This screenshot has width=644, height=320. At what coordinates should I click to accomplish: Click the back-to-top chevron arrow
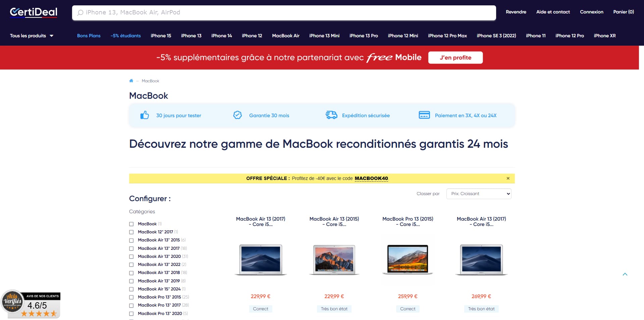coord(625,274)
